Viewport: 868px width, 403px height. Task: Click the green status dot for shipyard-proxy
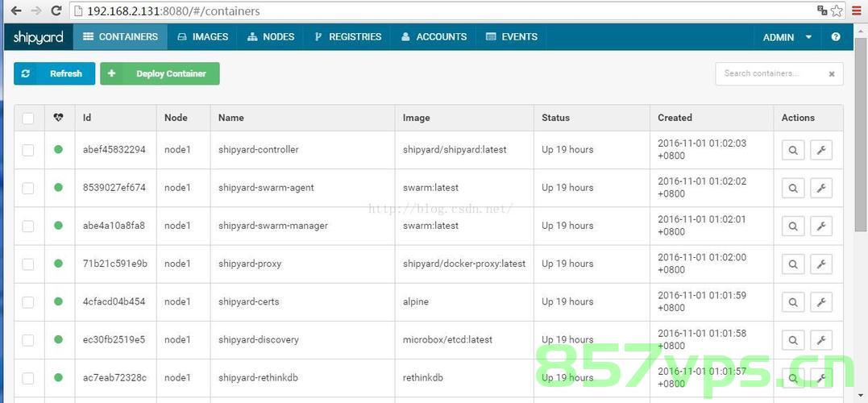coord(58,264)
